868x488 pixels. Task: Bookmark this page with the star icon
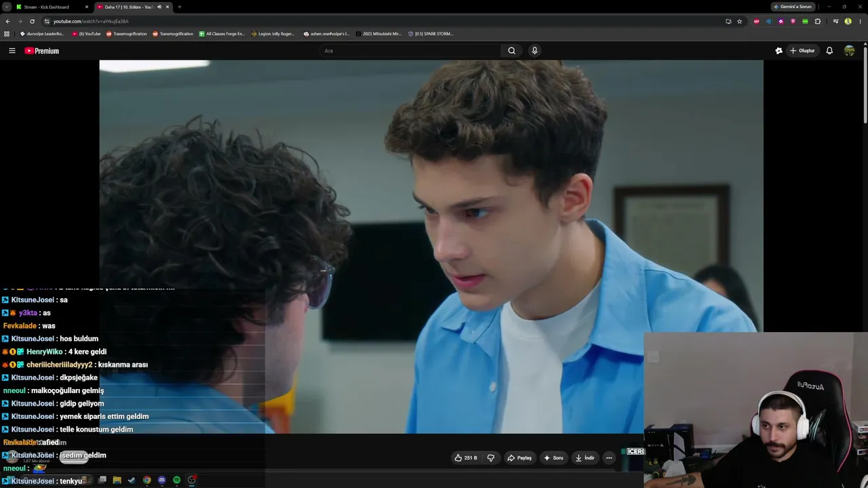pos(740,21)
